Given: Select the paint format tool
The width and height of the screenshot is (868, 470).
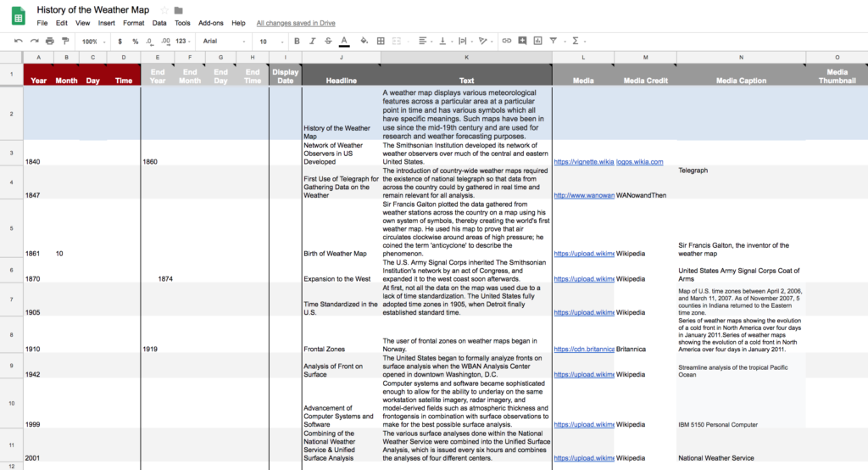Looking at the screenshot, I should click(x=65, y=41).
